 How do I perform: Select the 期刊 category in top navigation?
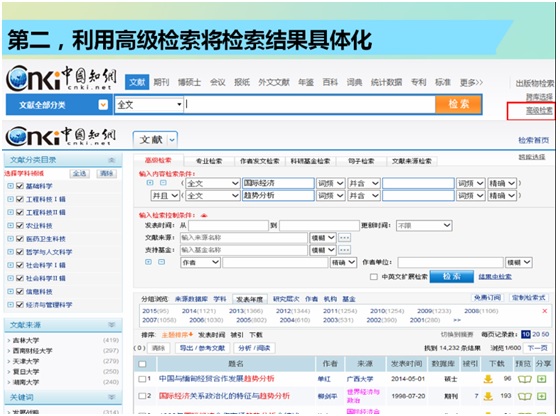(161, 82)
